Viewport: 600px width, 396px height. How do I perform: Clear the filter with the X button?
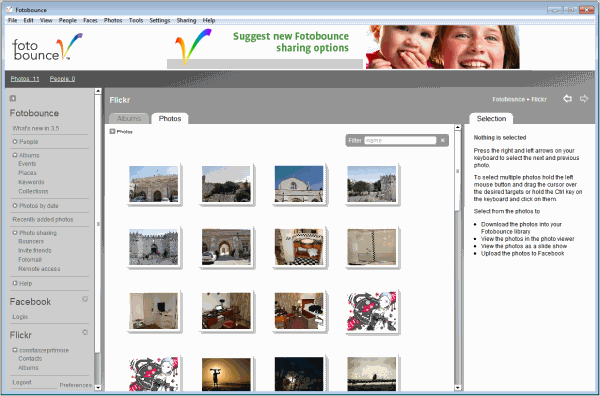click(443, 140)
